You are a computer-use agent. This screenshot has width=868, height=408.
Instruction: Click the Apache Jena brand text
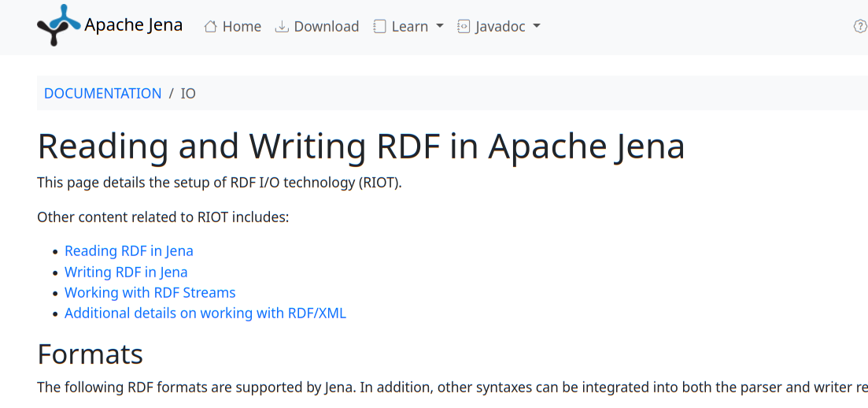[x=134, y=25]
